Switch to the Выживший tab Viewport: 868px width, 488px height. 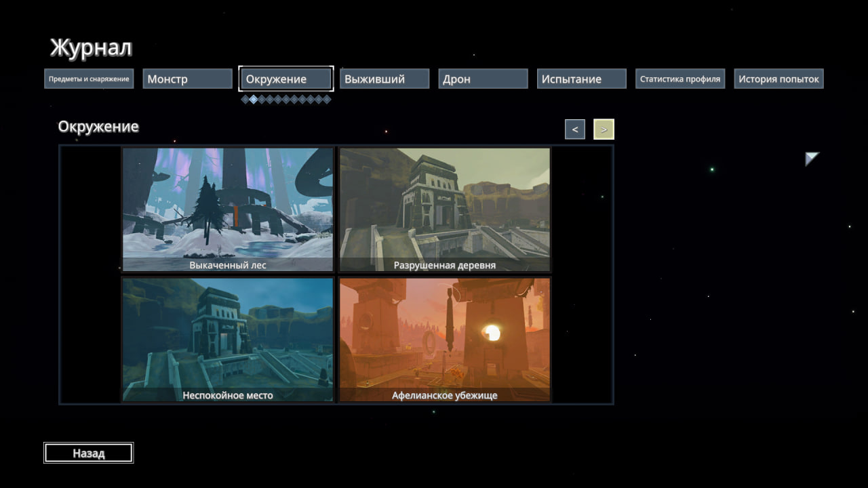pos(384,79)
